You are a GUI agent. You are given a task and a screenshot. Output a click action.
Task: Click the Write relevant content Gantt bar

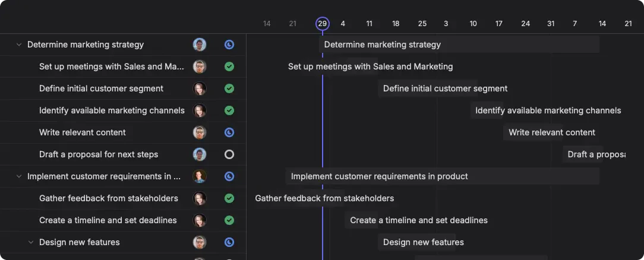pyautogui.click(x=533, y=132)
